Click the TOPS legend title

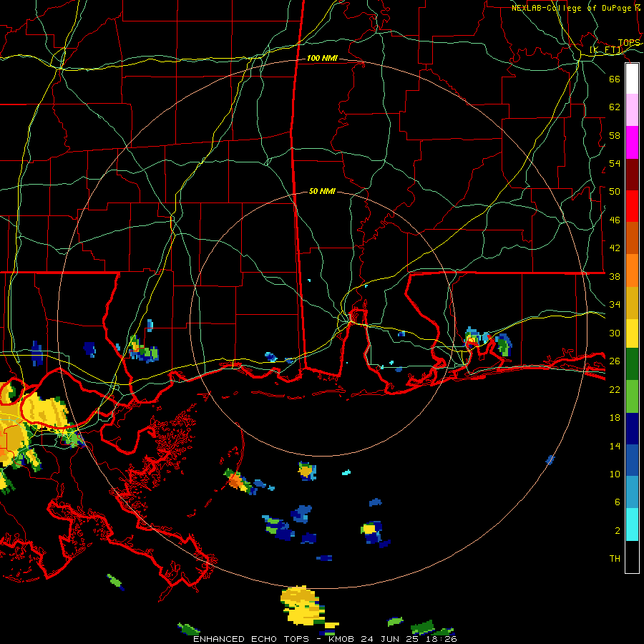pos(629,43)
